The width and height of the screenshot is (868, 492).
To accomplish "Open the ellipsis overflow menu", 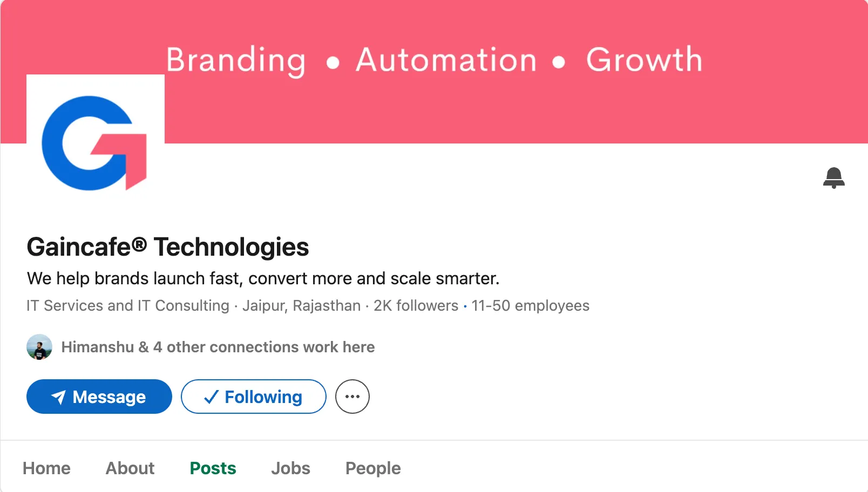I will [x=352, y=397].
